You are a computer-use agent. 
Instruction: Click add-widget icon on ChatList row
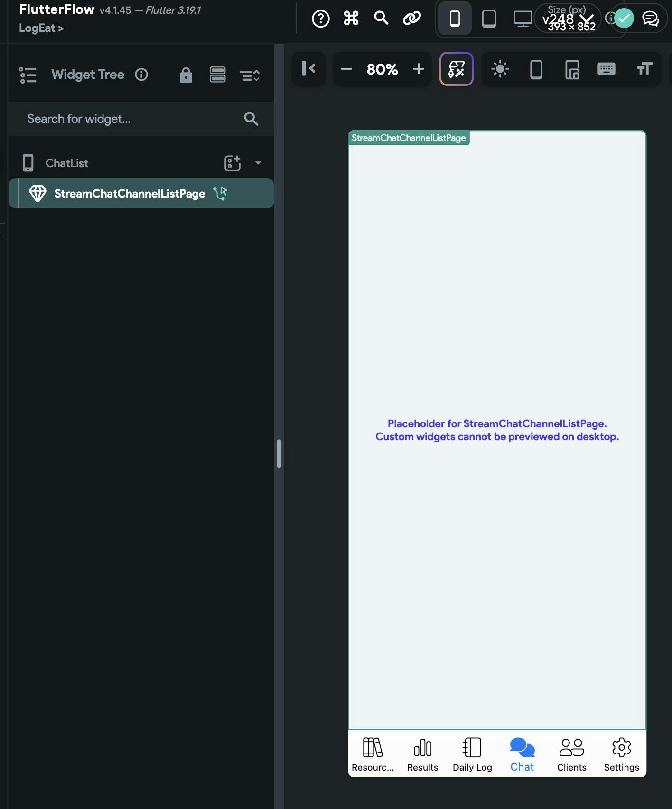(x=233, y=163)
